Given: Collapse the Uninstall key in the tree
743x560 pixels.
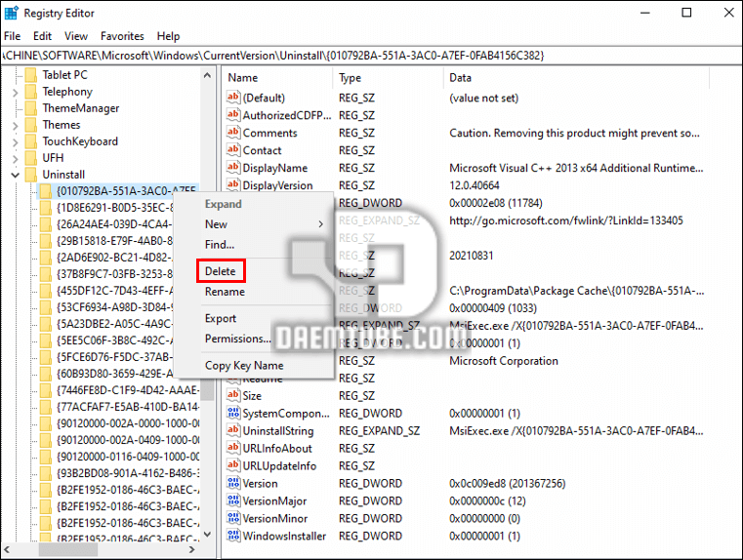Looking at the screenshot, I should pos(15,175).
